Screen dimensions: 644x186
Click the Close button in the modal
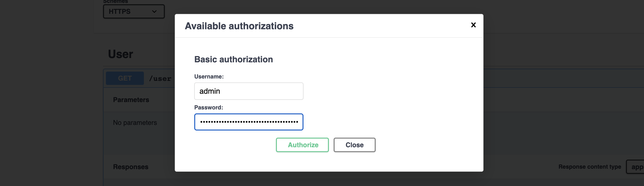(x=354, y=145)
